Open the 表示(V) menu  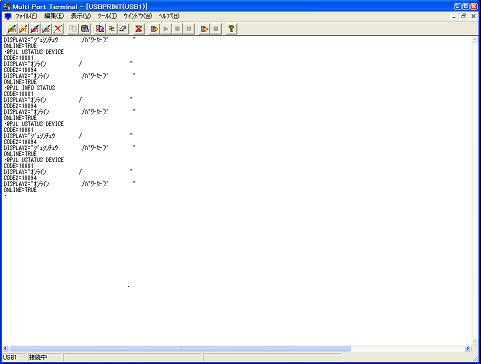[x=81, y=16]
